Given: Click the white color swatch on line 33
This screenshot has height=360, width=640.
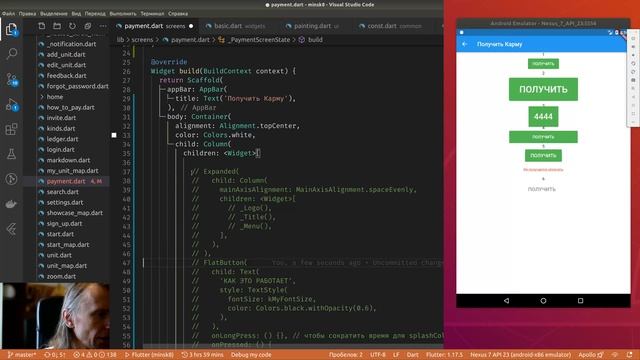Looking at the screenshot, I should click(x=114, y=135).
